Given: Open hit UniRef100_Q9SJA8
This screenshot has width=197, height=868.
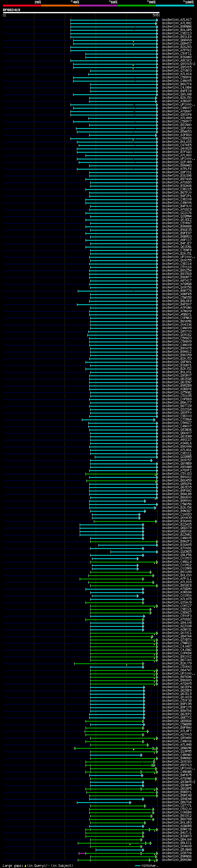Looking at the screenshot, I should [x=176, y=94].
